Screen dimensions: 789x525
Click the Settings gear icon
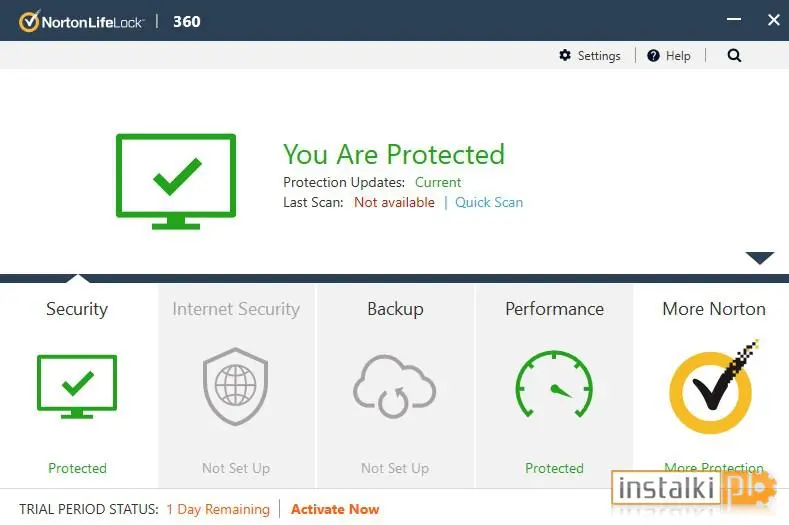[x=565, y=55]
